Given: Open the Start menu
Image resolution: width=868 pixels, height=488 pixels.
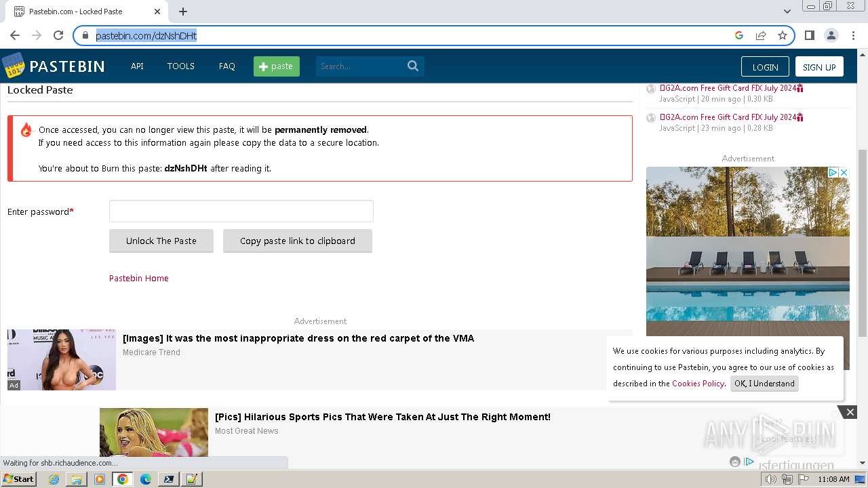Looking at the screenshot, I should point(18,479).
